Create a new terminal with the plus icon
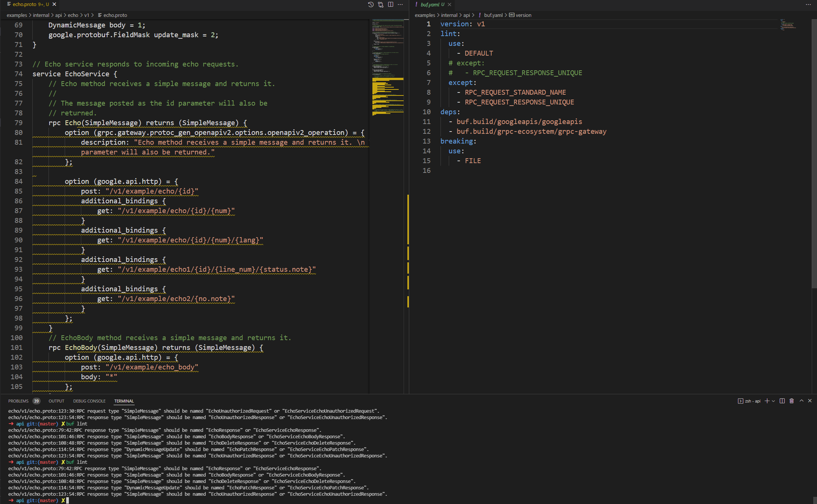Viewport: 817px width, 504px height. (766, 401)
